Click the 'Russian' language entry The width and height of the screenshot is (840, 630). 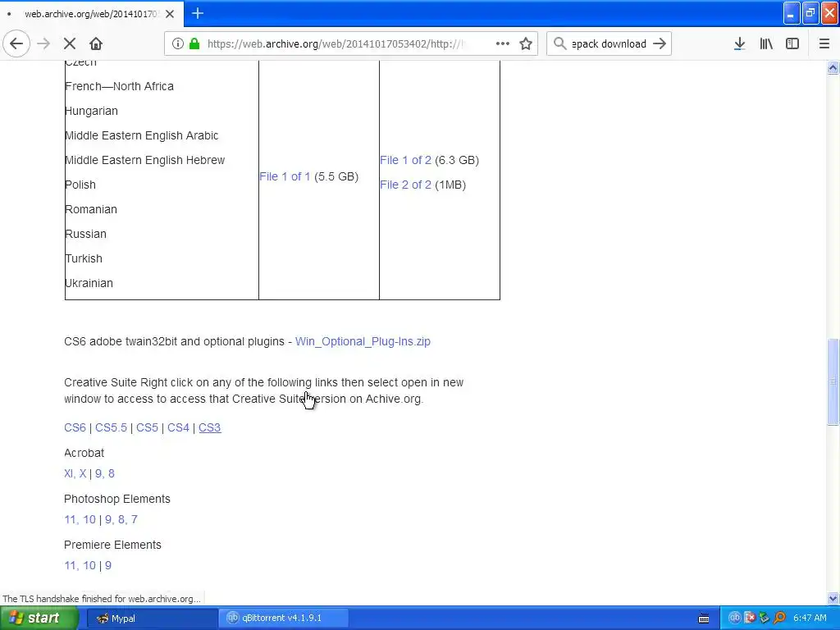click(x=85, y=234)
